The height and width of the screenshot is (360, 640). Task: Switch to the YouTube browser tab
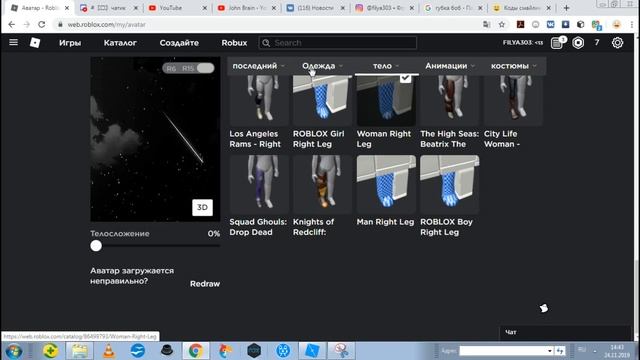click(178, 8)
